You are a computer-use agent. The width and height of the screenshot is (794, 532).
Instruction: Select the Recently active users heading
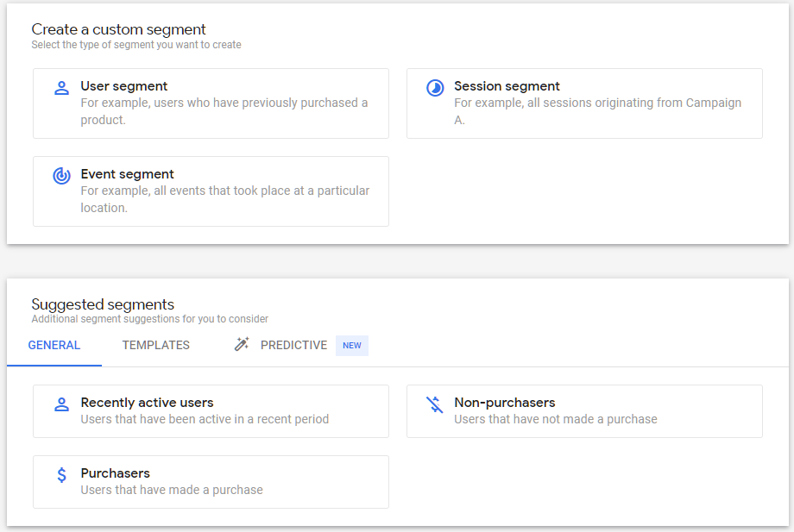[x=147, y=403]
